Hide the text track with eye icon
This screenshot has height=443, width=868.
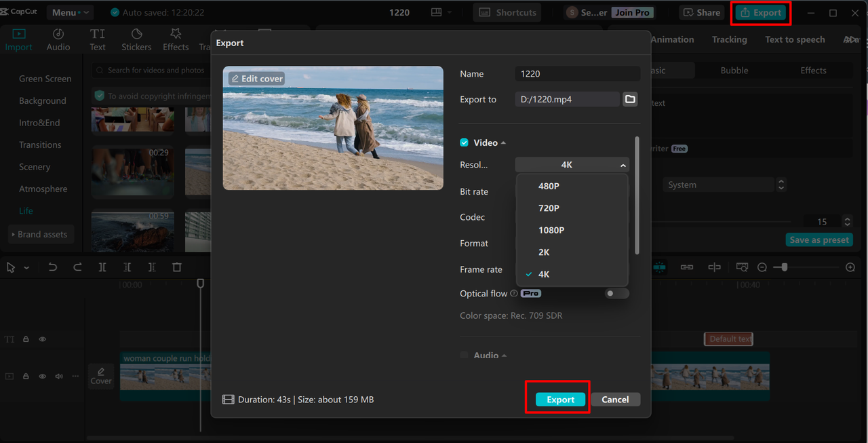point(42,339)
